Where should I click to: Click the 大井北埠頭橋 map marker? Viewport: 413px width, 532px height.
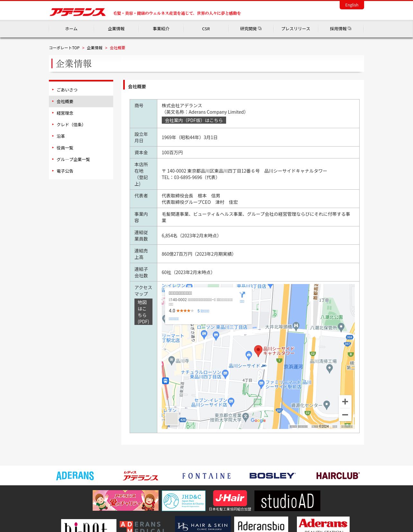296,326
